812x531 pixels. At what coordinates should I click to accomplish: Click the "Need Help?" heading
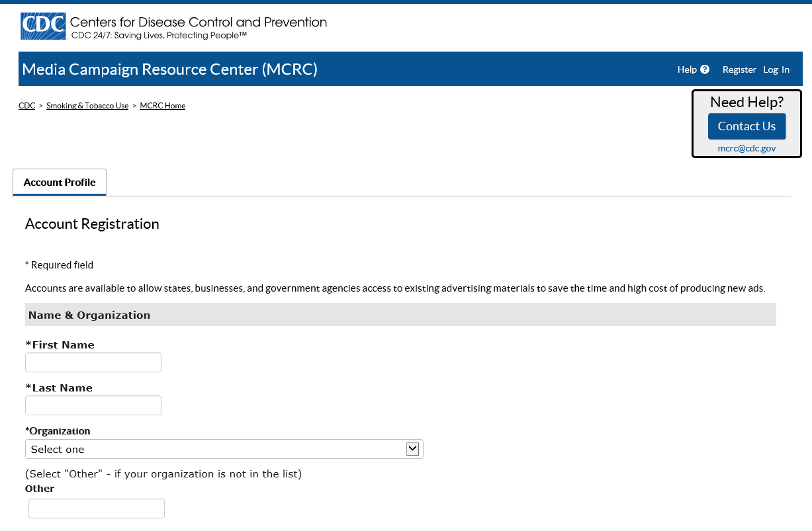746,102
